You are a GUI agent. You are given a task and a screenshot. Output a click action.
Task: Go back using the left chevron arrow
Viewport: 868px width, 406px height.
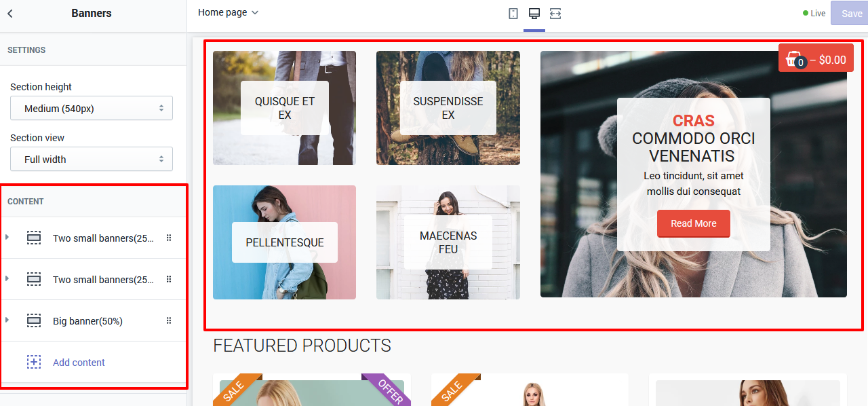tap(10, 14)
